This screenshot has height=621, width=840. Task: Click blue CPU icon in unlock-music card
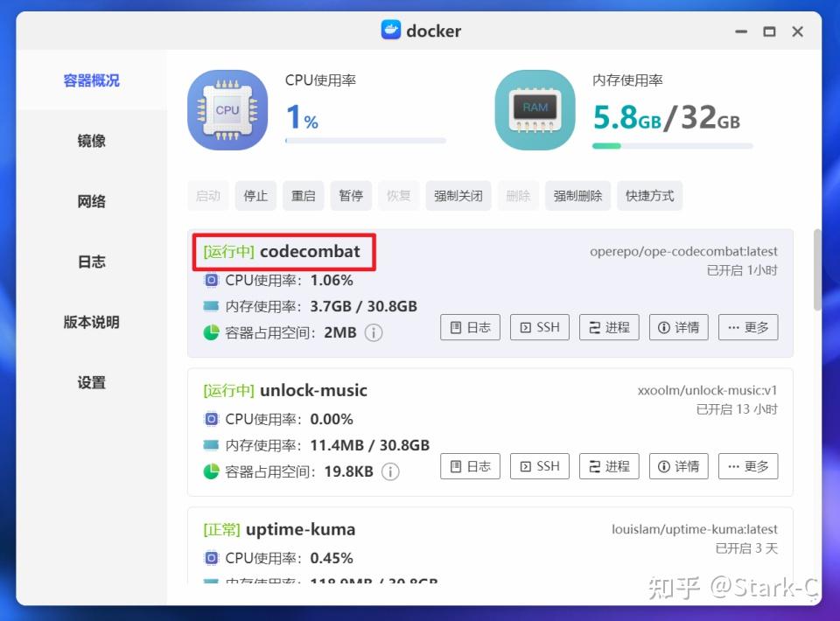pyautogui.click(x=211, y=419)
